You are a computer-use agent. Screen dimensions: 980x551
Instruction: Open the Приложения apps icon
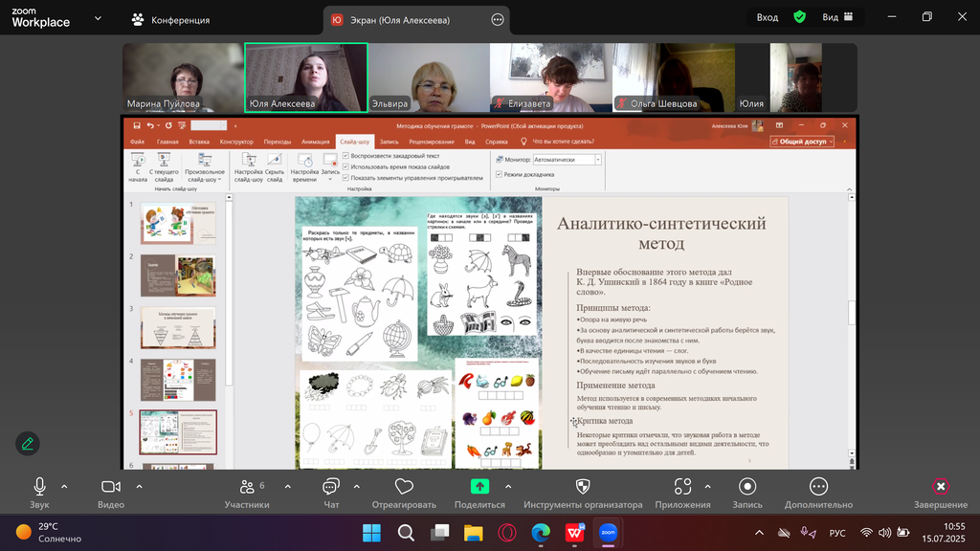(x=682, y=487)
